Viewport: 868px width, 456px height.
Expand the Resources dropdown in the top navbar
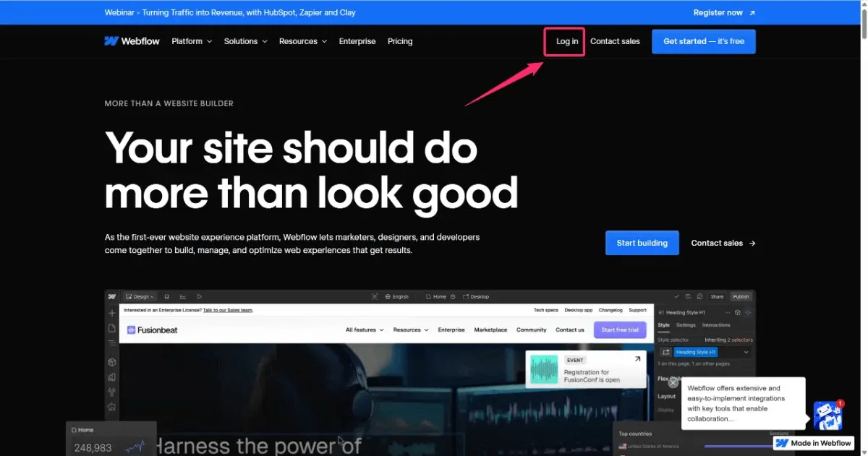pyautogui.click(x=303, y=41)
